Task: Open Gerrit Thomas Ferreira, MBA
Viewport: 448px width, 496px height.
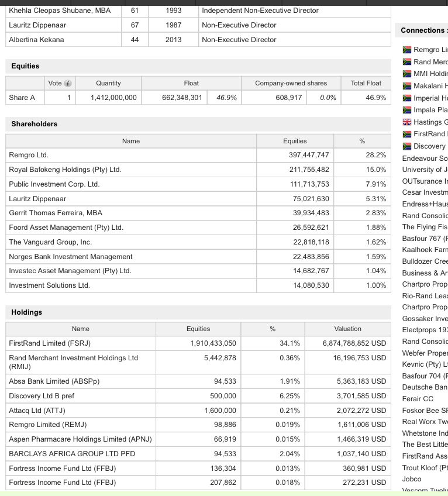Action: point(56,213)
